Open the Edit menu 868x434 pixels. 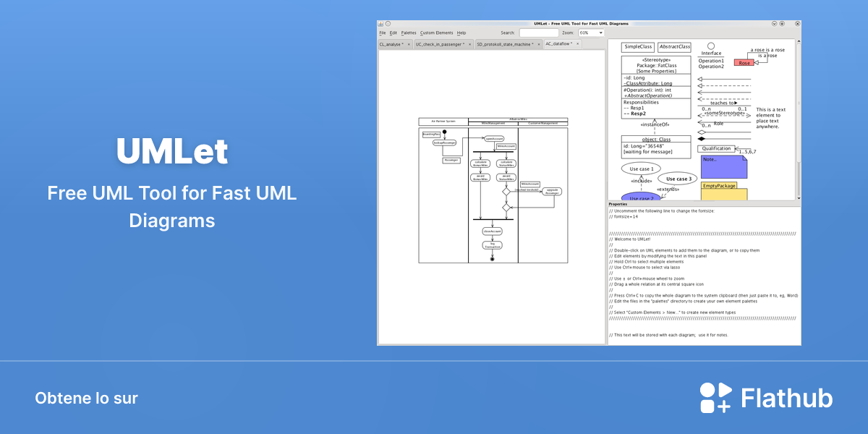(393, 33)
